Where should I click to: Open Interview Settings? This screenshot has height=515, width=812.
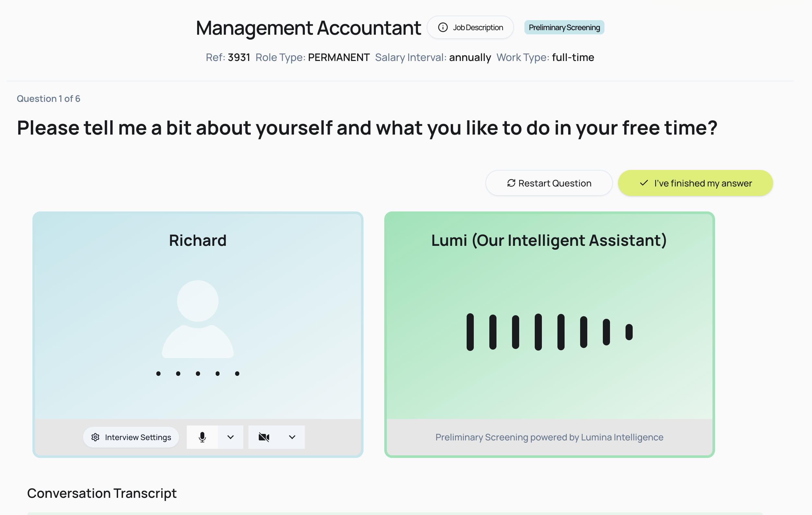(x=131, y=437)
